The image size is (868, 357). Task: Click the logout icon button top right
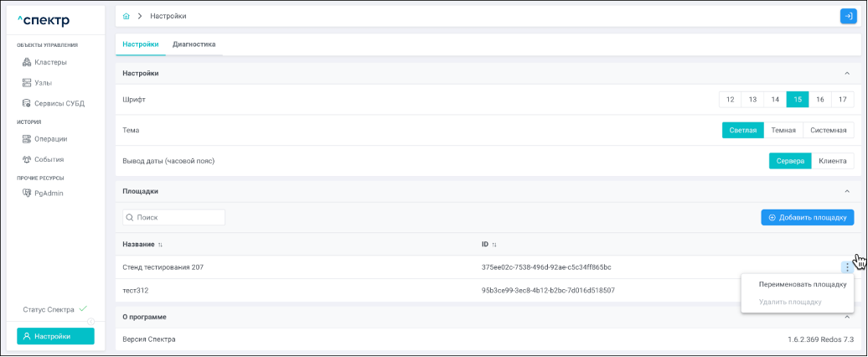(x=847, y=16)
